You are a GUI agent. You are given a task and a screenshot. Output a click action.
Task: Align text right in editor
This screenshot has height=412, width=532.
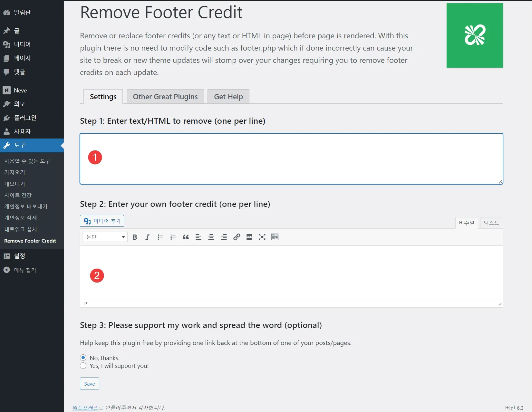coord(224,237)
